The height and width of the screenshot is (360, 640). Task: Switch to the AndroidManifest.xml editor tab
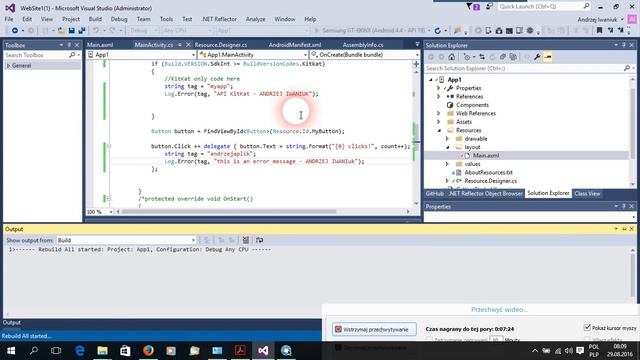tap(295, 45)
